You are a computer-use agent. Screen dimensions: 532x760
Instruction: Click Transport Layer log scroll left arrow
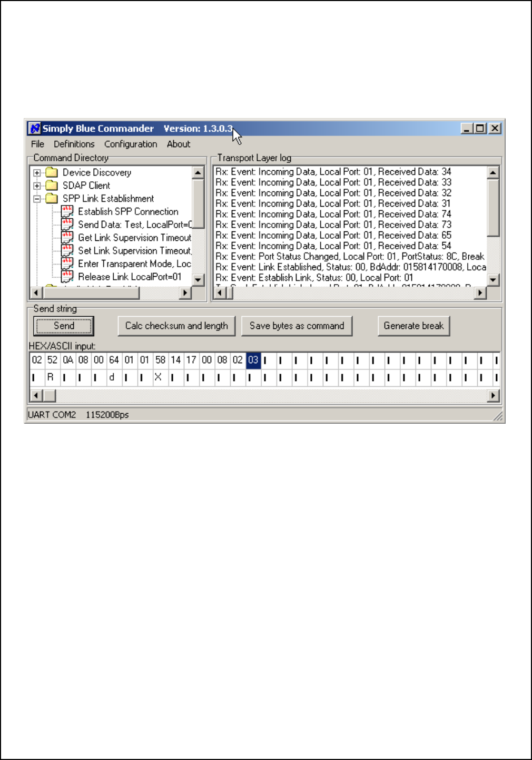click(x=220, y=293)
